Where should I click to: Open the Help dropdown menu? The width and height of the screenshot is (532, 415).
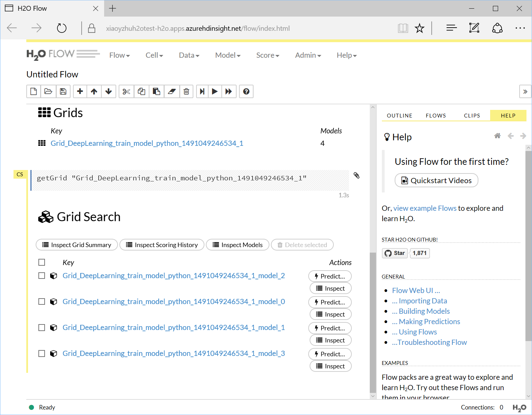click(x=347, y=55)
